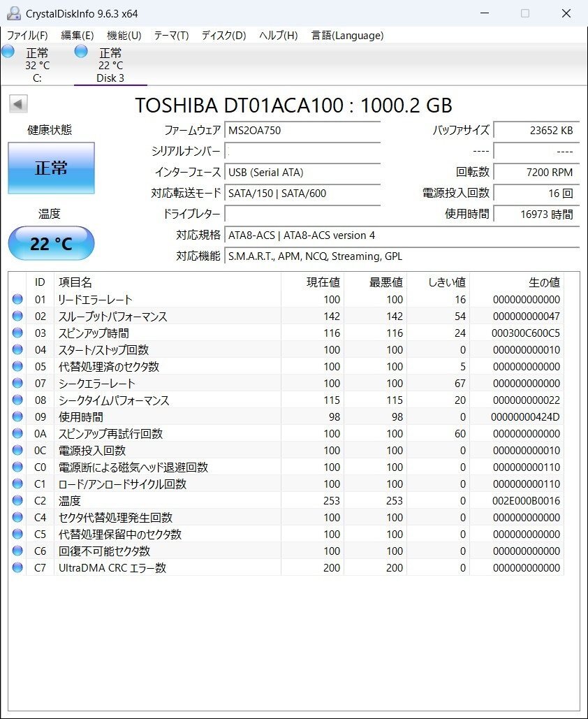The image size is (588, 719).
Task: Select the UltraDMA CRC エラー数 attribute name
Action: pos(112,567)
